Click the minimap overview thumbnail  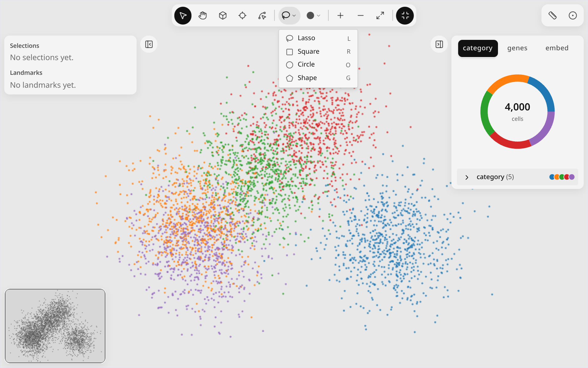[55, 326]
